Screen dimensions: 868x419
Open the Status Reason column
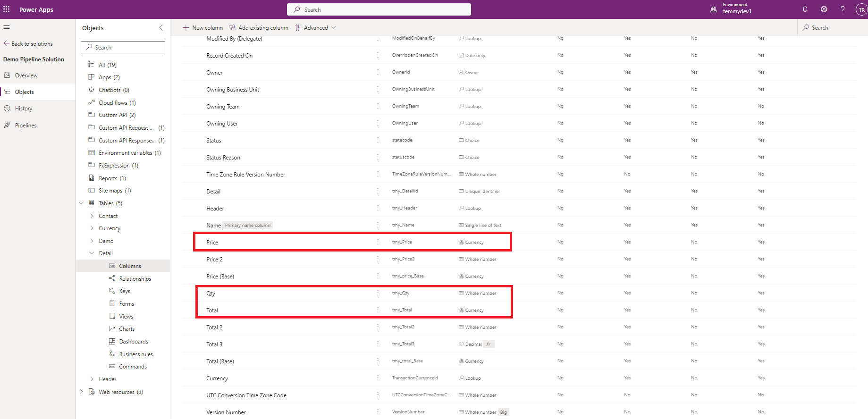point(223,158)
